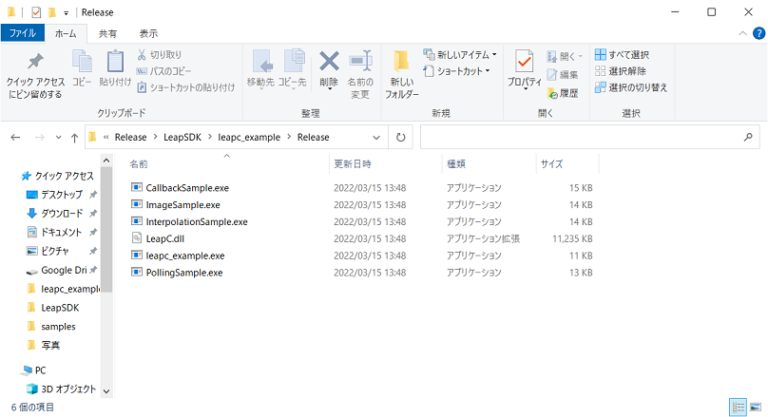The height and width of the screenshot is (417, 768).
Task: Click the Refresh button beside address bar
Action: tap(400, 137)
